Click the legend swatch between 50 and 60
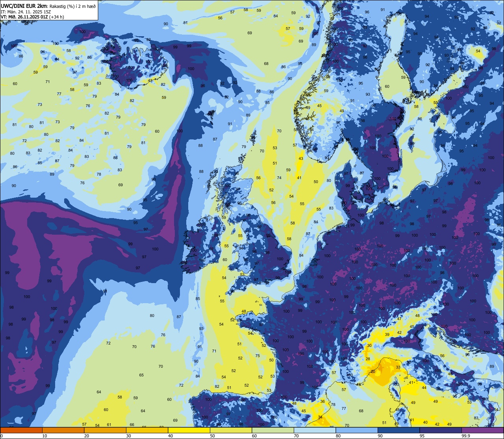The height and width of the screenshot is (439, 504). [231, 430]
